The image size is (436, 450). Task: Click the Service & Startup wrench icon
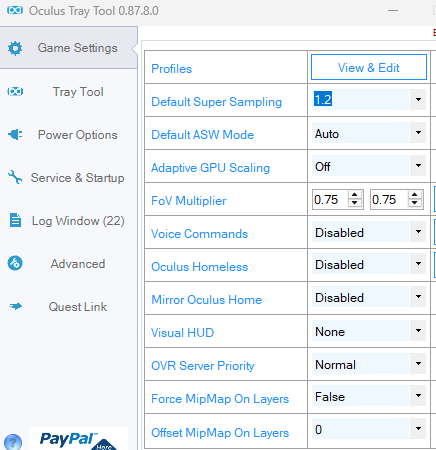pyautogui.click(x=15, y=177)
